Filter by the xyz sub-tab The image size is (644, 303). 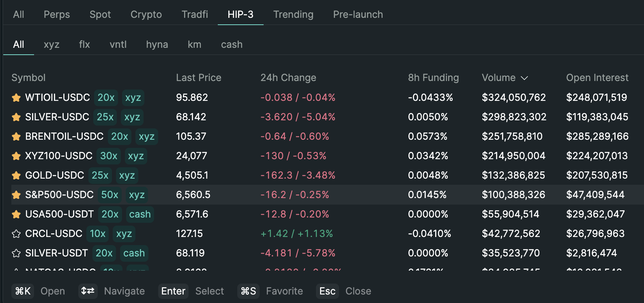click(x=52, y=45)
